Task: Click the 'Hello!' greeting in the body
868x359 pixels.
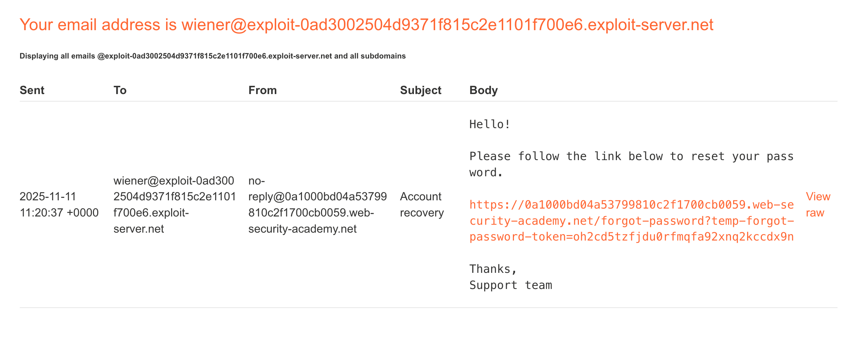Action: click(490, 125)
